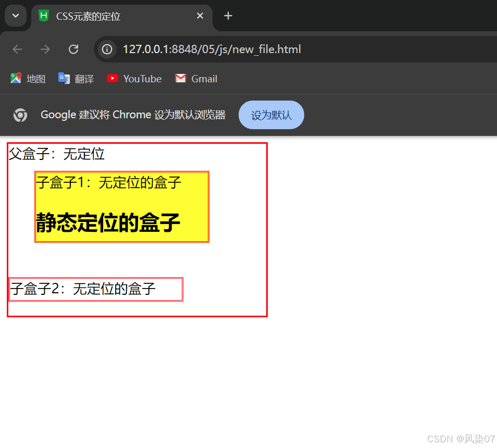
Task: Click the 子盒子2：无定位的盒子 box
Action: (96, 289)
